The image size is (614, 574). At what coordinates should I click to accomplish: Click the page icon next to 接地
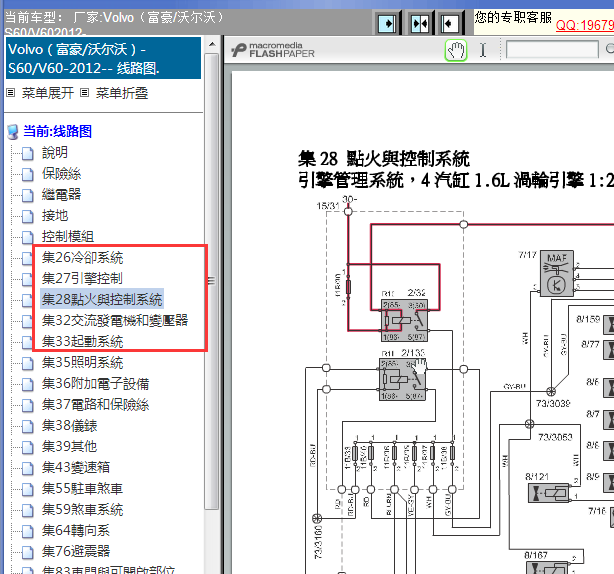click(27, 217)
